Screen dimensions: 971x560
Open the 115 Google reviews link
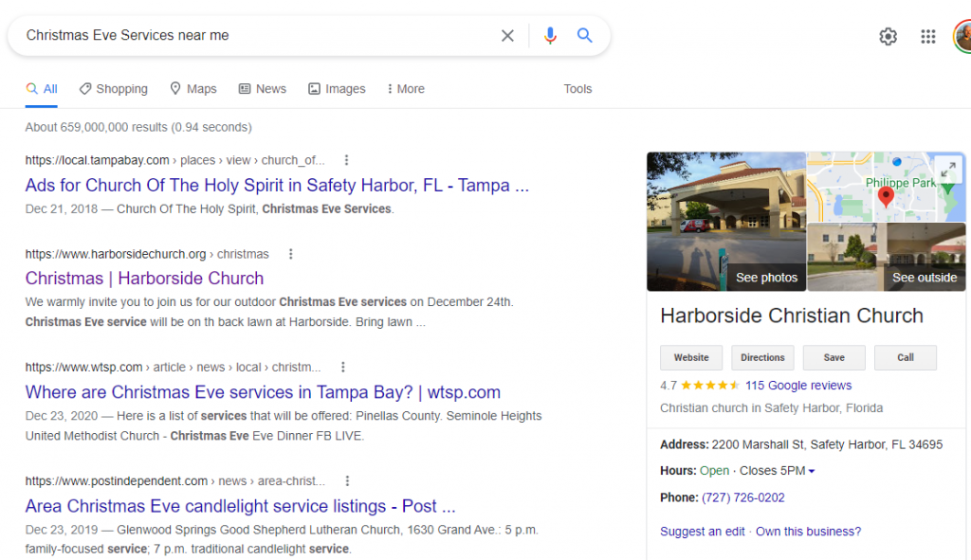798,386
